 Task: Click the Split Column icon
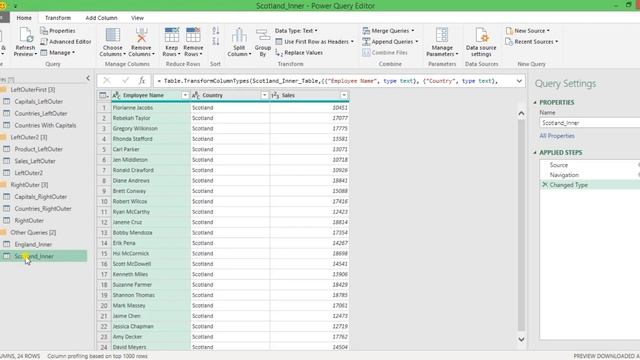(x=239, y=36)
